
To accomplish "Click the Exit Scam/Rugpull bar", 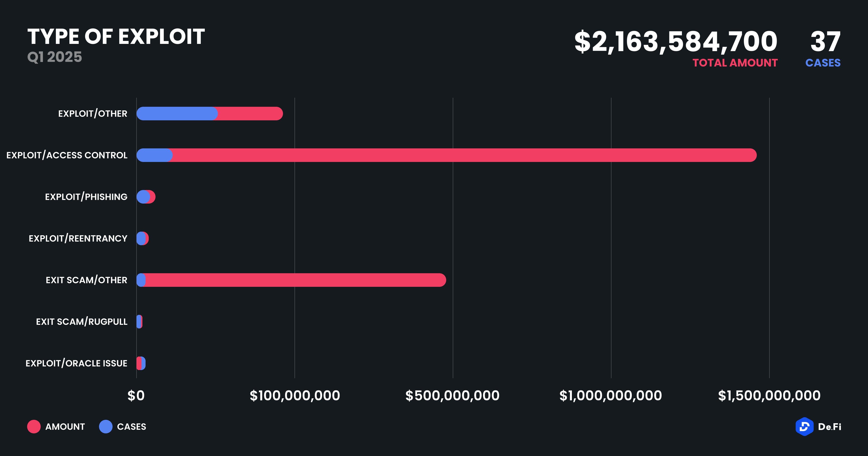I will pyautogui.click(x=139, y=322).
